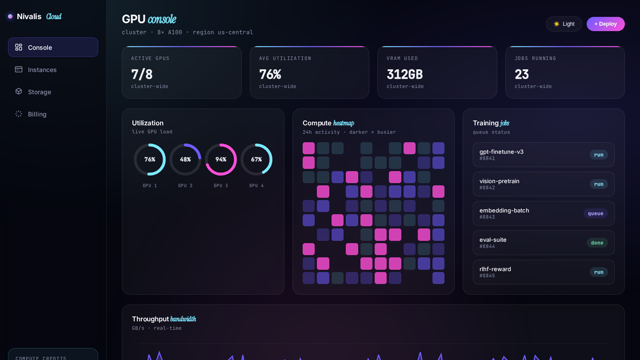Click the Active GPUs 7/8 card

click(x=182, y=72)
